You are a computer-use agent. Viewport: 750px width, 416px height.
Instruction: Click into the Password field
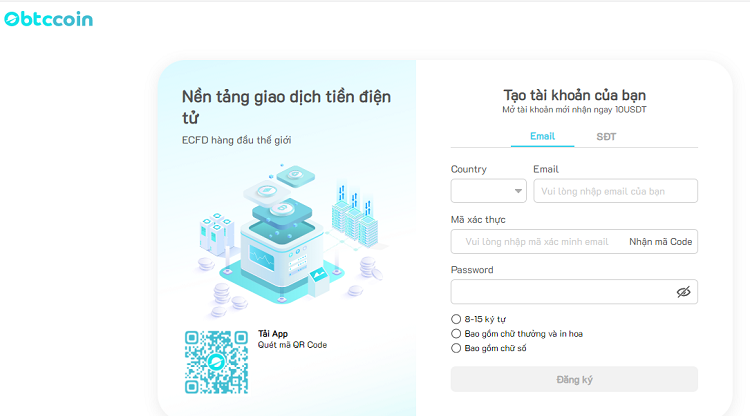point(560,292)
